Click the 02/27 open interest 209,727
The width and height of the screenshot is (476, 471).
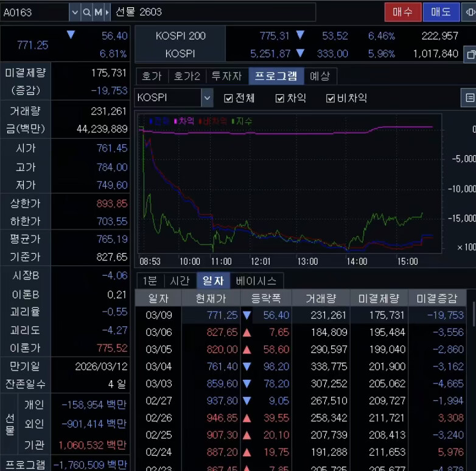coord(387,400)
